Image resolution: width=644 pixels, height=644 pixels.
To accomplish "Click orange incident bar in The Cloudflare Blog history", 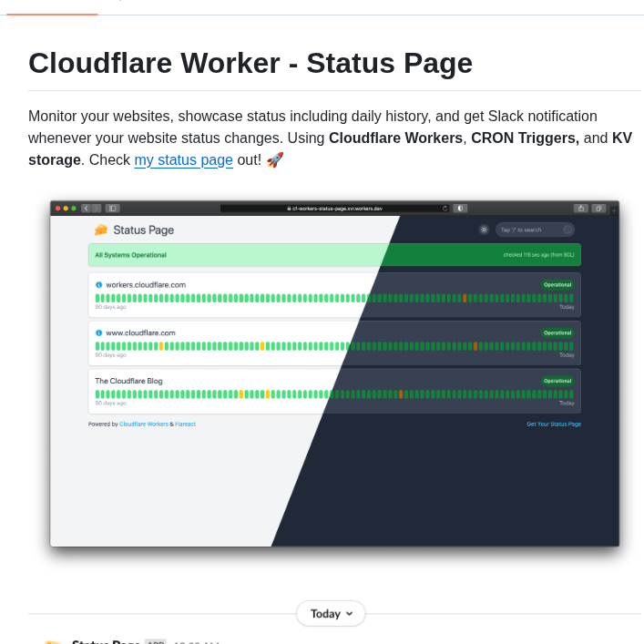I will [x=401, y=394].
